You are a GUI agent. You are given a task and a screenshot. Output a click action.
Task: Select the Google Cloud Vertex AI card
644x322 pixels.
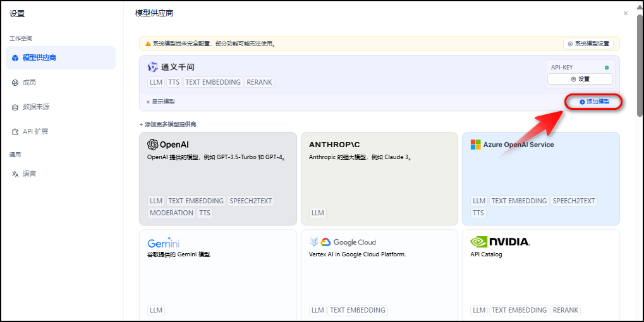pos(379,275)
